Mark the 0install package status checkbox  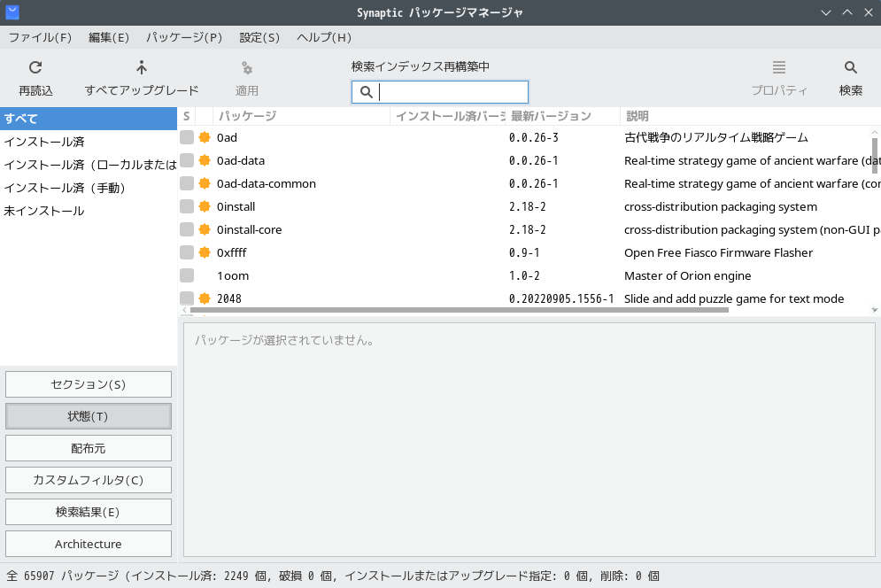[x=187, y=206]
